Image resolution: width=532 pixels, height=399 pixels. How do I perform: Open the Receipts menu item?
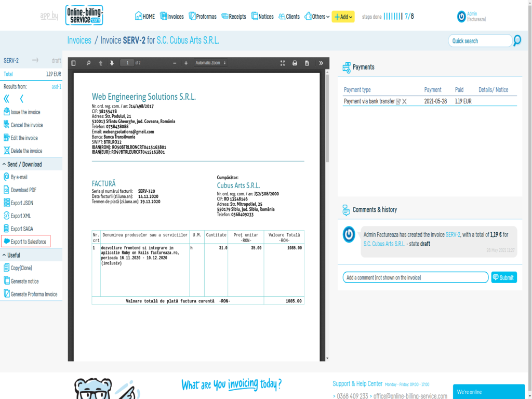tap(234, 17)
